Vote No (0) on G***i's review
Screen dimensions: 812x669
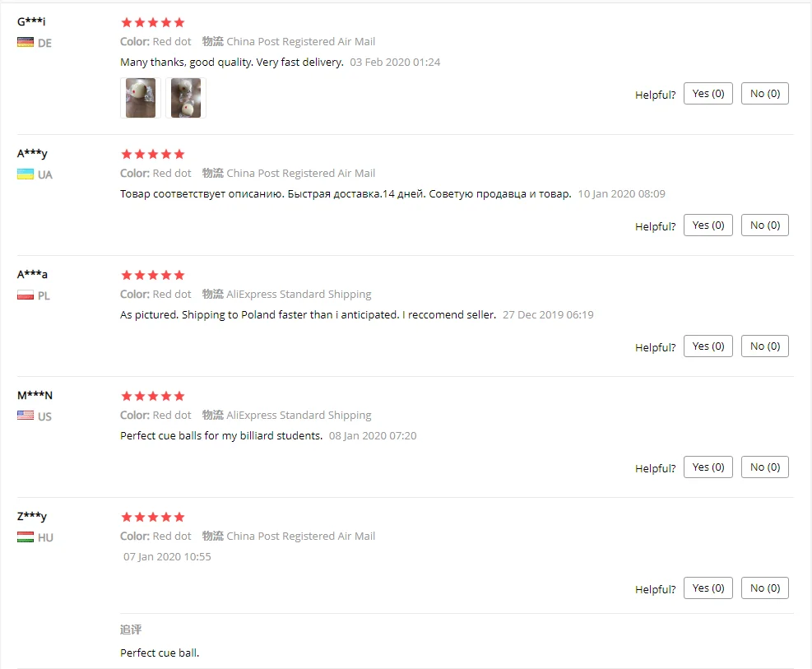(x=765, y=94)
